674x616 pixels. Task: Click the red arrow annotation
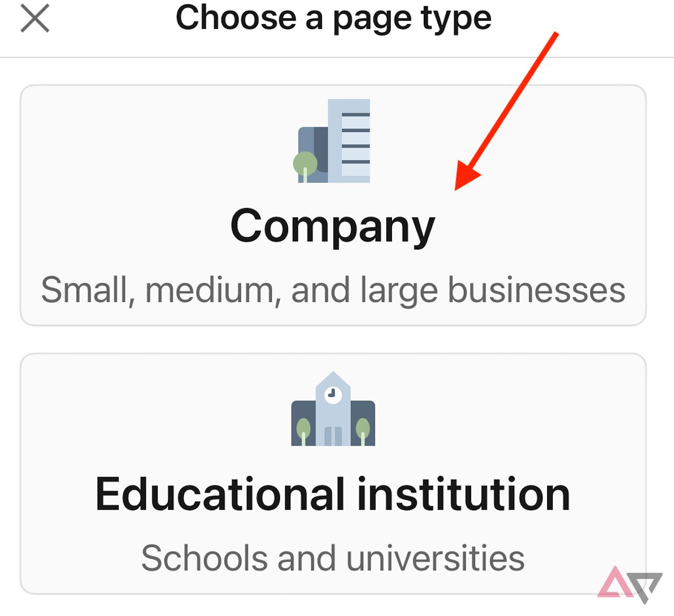pyautogui.click(x=506, y=111)
